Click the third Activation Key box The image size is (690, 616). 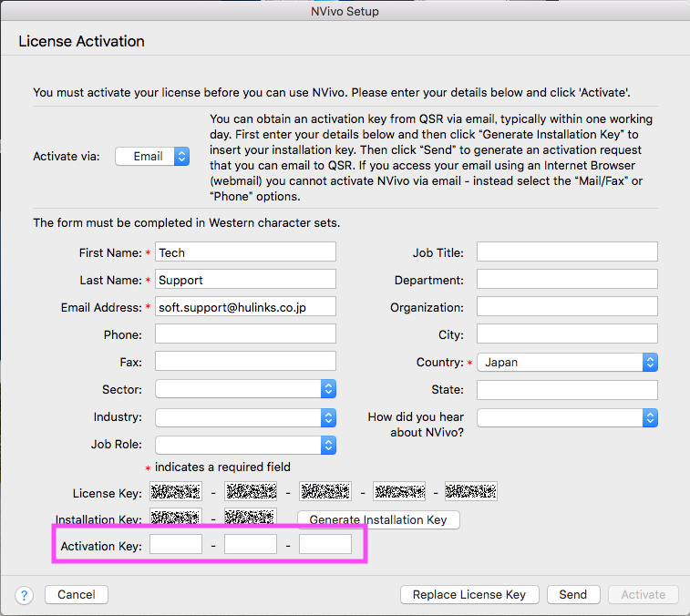[x=325, y=544]
